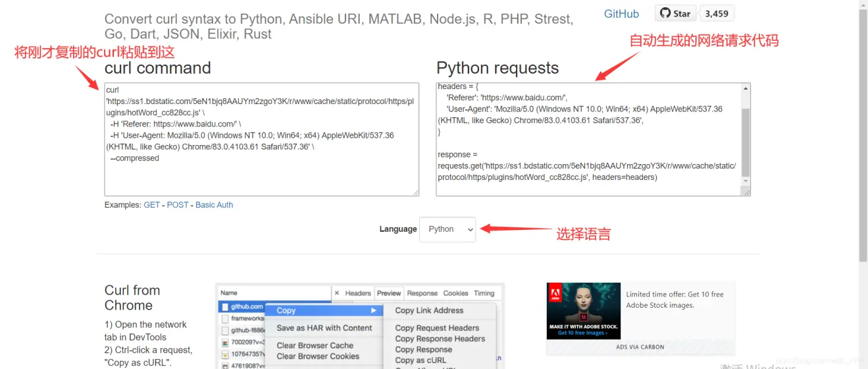868x369 pixels.
Task: Click the output box scroll-up arrow
Action: (x=745, y=88)
